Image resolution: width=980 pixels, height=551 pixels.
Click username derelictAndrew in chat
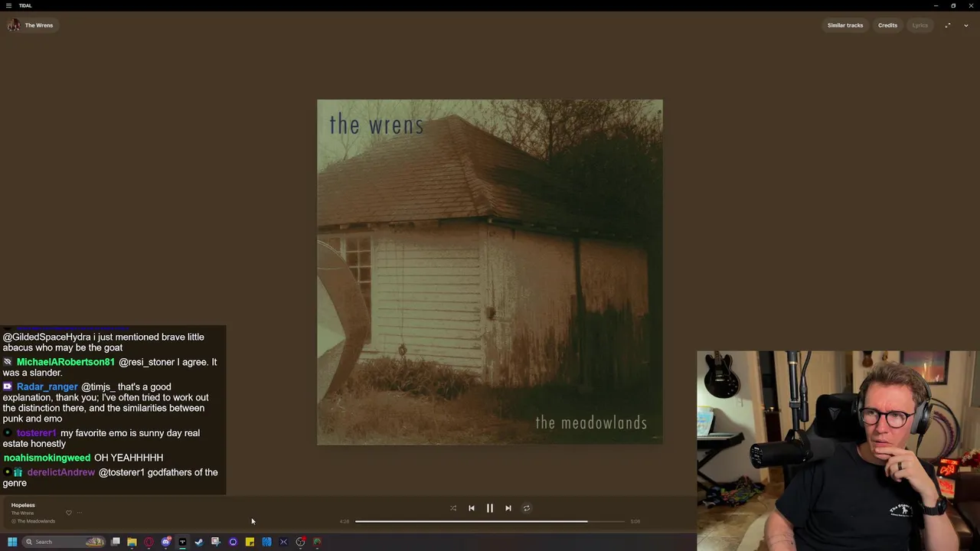pyautogui.click(x=61, y=472)
